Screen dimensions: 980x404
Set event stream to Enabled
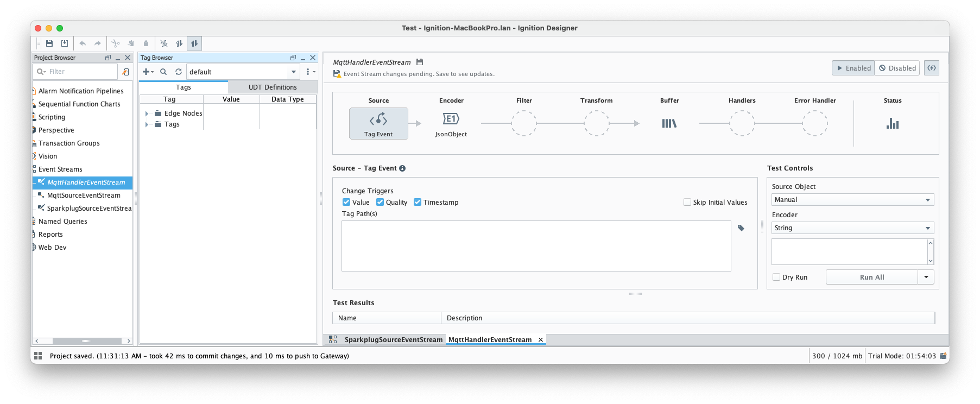tap(853, 68)
